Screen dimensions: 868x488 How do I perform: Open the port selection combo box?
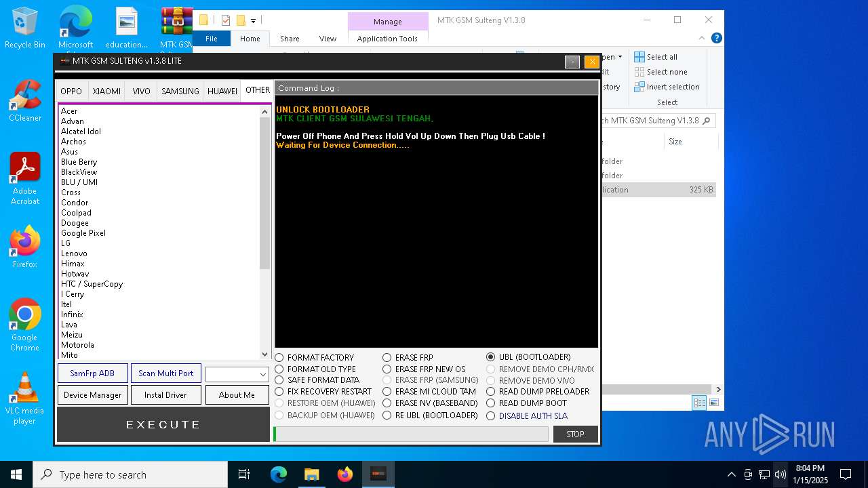(x=237, y=374)
